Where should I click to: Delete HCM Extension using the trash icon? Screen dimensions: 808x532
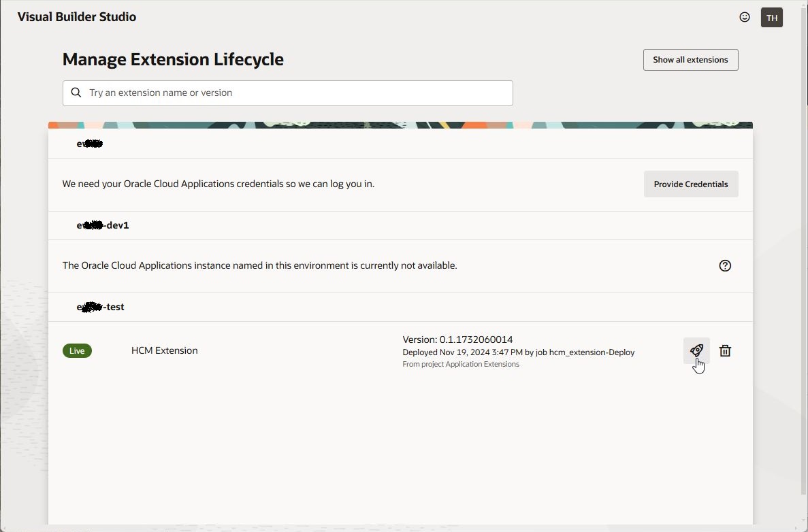tap(725, 351)
